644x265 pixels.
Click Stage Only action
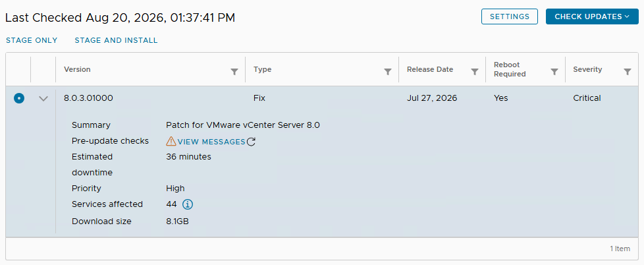coord(32,40)
